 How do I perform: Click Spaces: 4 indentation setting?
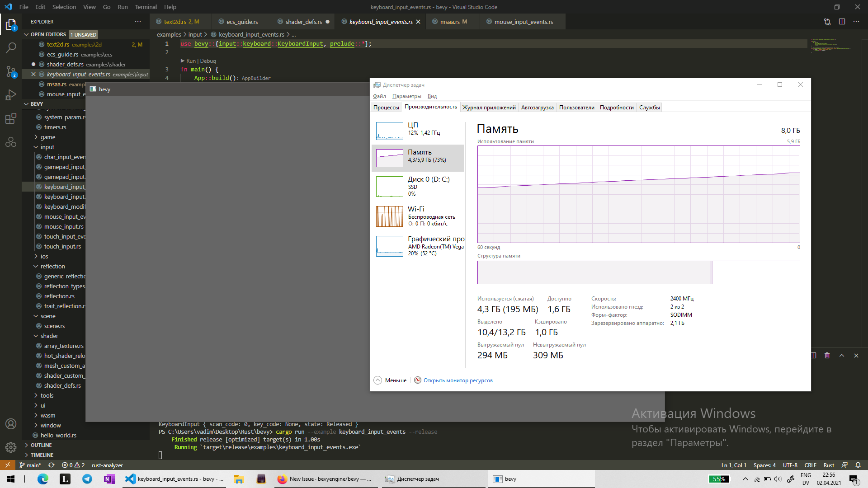pyautogui.click(x=764, y=465)
